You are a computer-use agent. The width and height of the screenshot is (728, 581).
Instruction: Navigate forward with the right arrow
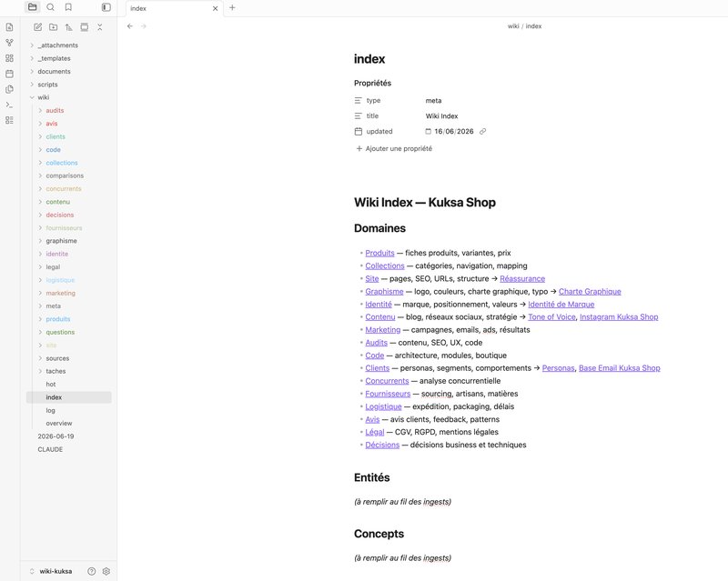pyautogui.click(x=144, y=26)
